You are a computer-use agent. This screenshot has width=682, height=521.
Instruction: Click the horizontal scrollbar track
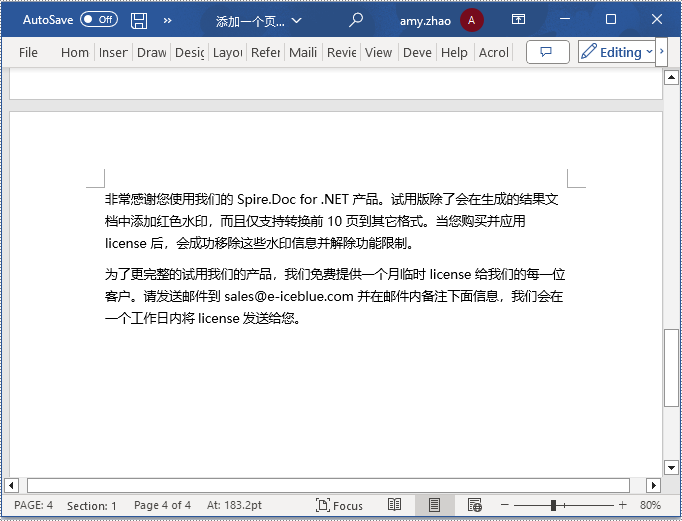tap(328, 485)
